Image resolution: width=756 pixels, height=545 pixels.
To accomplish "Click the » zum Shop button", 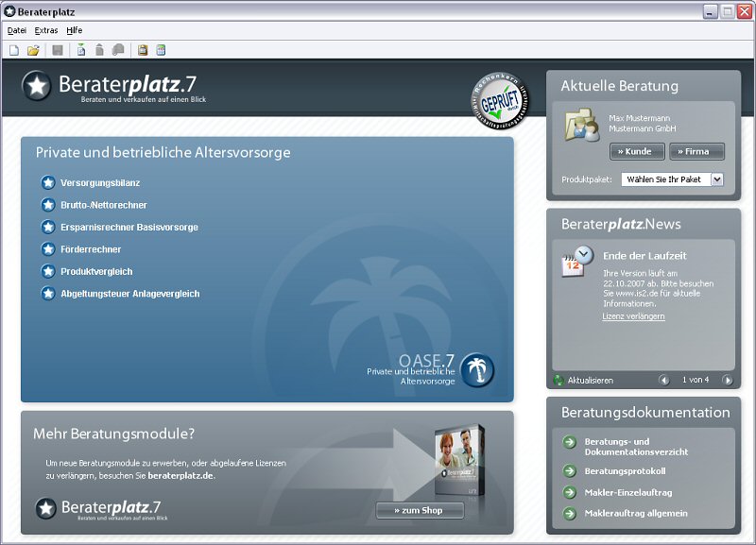I will click(x=420, y=510).
